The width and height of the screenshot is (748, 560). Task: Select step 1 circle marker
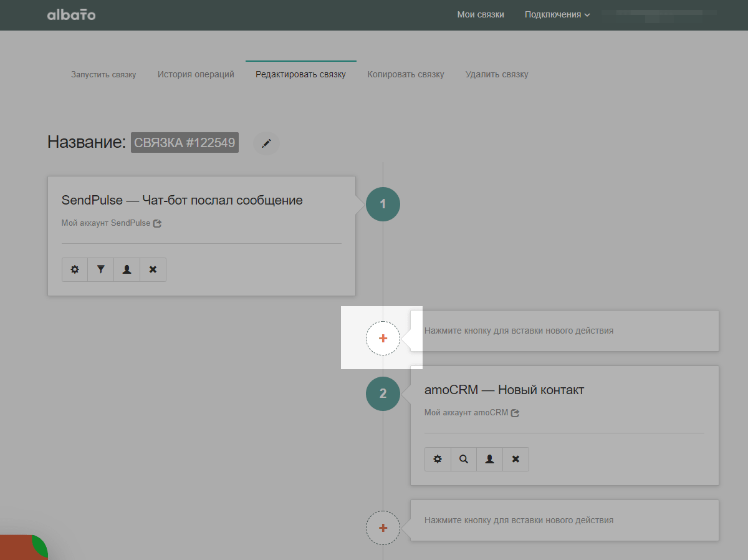[x=383, y=204]
